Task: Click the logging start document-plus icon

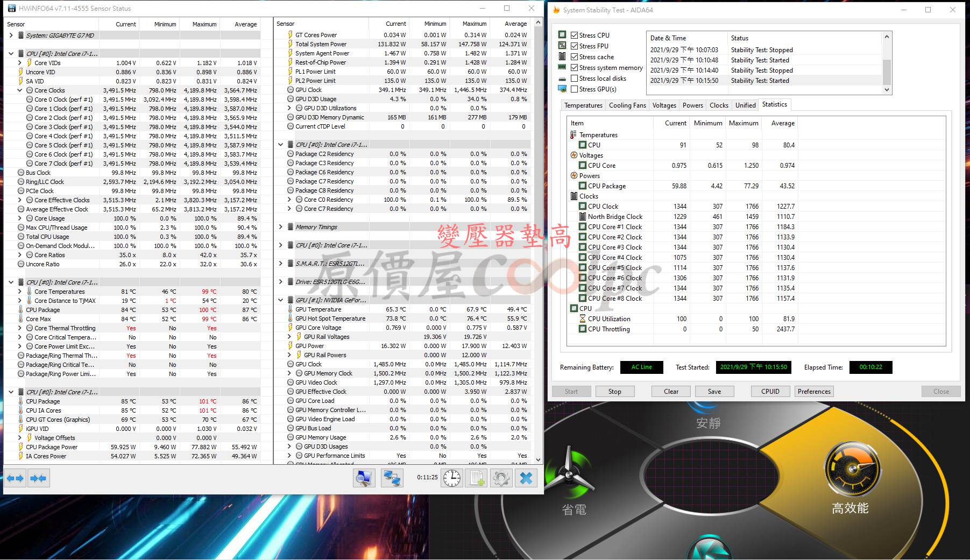Action: 477,478
